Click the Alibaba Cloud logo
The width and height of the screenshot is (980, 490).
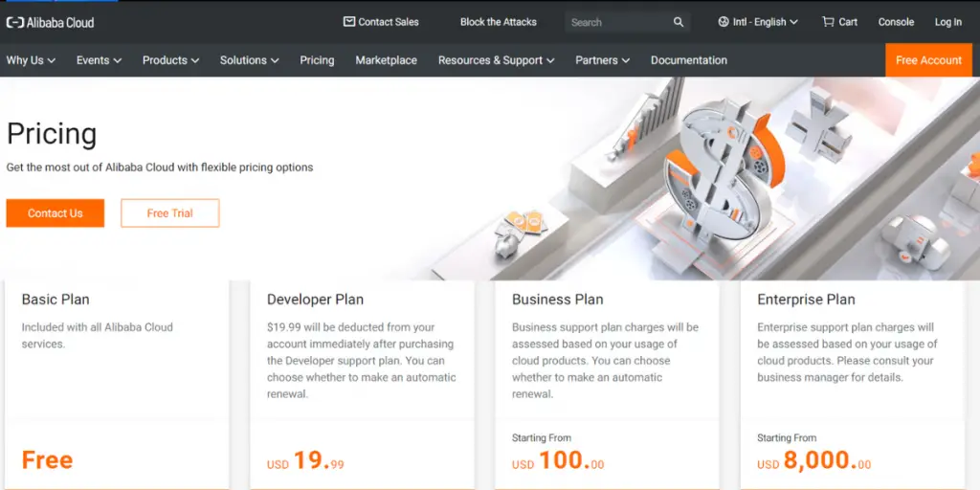pos(50,22)
